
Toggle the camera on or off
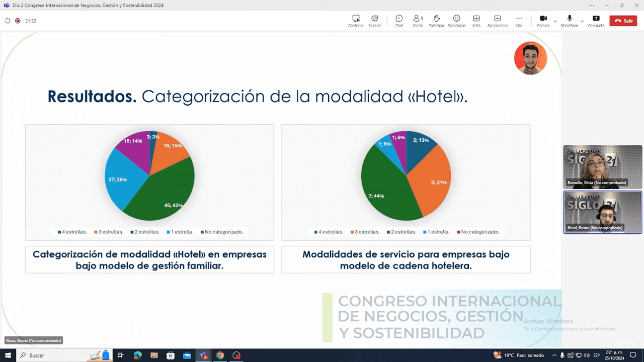(543, 20)
